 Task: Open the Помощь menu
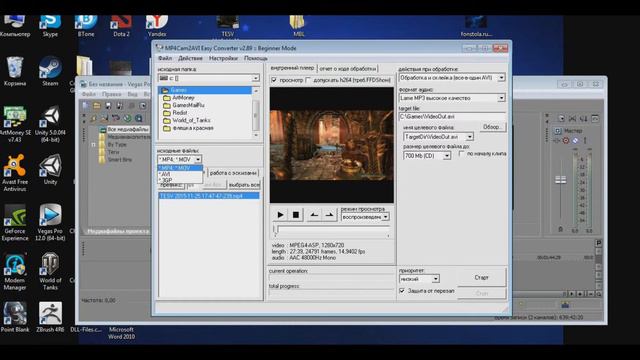tap(256, 58)
